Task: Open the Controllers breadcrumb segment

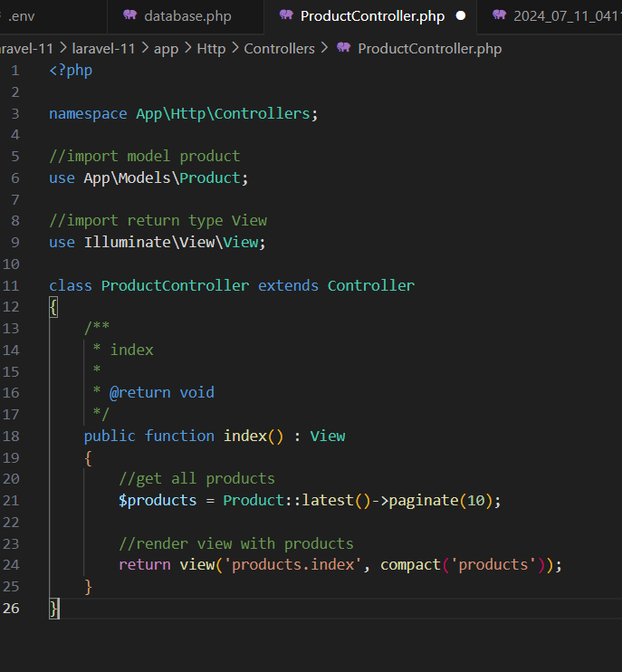Action: (279, 49)
